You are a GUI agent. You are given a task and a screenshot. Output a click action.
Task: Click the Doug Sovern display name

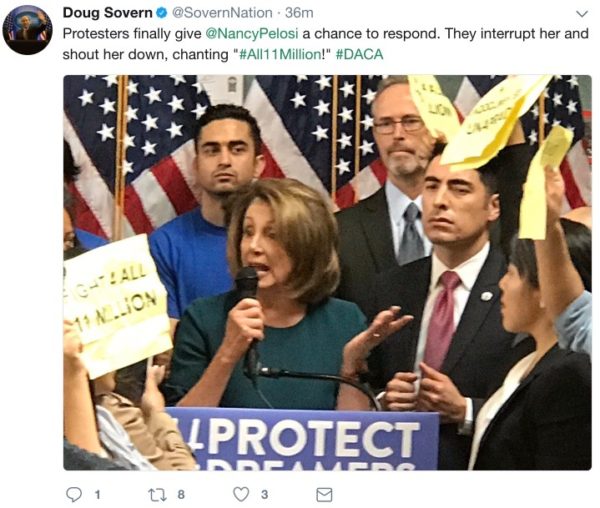pyautogui.click(x=108, y=13)
